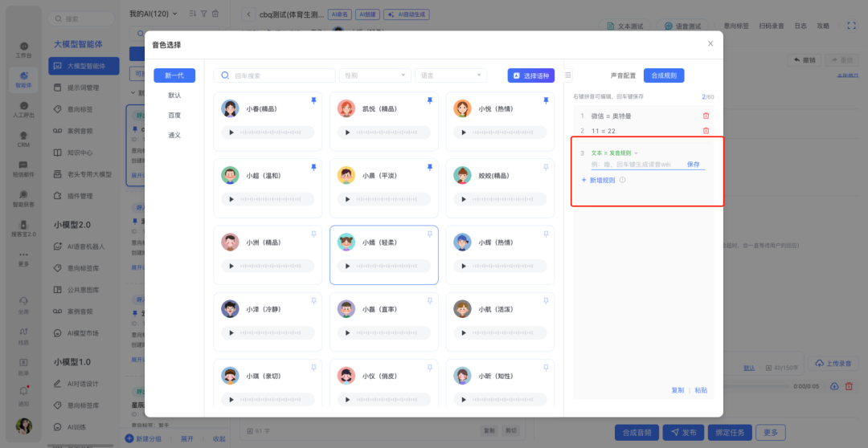Play the 小春(精品) voice preview
The height and width of the screenshot is (448, 868).
point(231,132)
